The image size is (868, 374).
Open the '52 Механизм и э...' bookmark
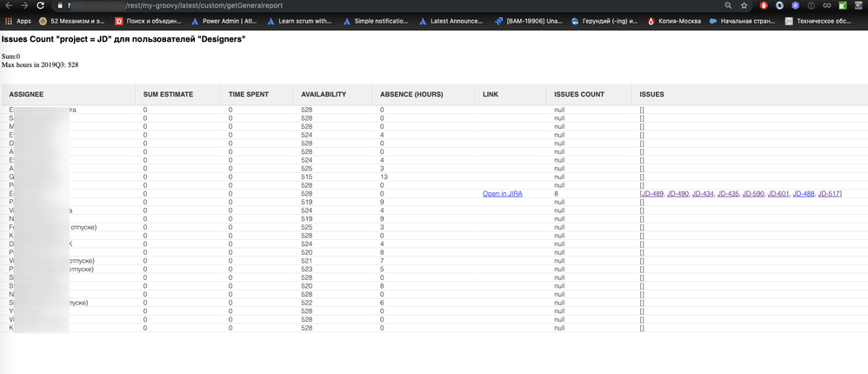[x=72, y=22]
